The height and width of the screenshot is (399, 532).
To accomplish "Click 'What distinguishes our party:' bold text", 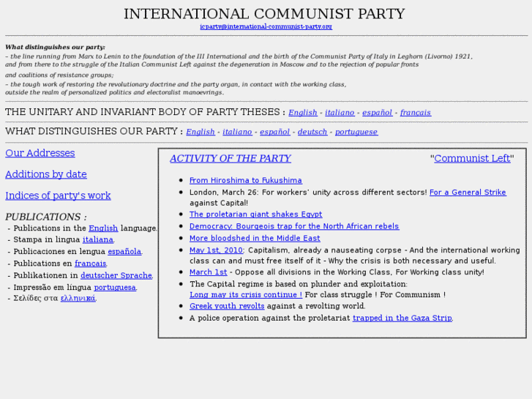I will [x=55, y=47].
